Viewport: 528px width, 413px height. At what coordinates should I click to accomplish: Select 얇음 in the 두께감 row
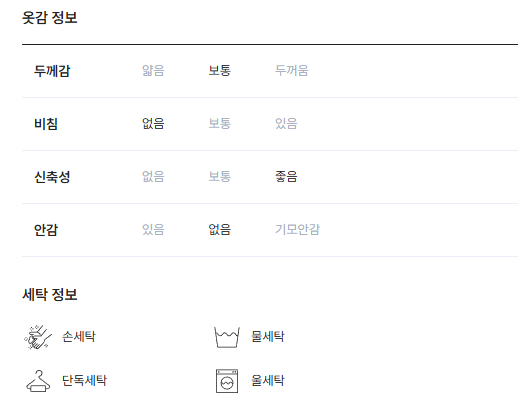(153, 71)
